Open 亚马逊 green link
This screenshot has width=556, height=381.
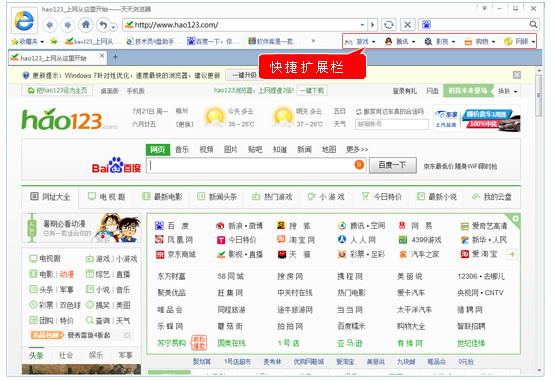tap(350, 343)
